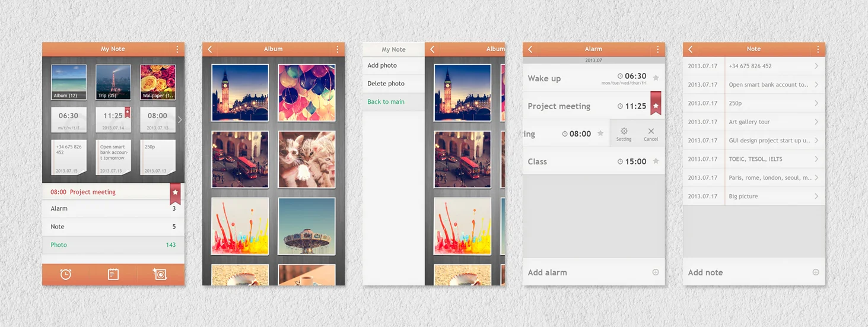Toggle the star on Wake up alarm
The image size is (868, 327).
pos(656,78)
